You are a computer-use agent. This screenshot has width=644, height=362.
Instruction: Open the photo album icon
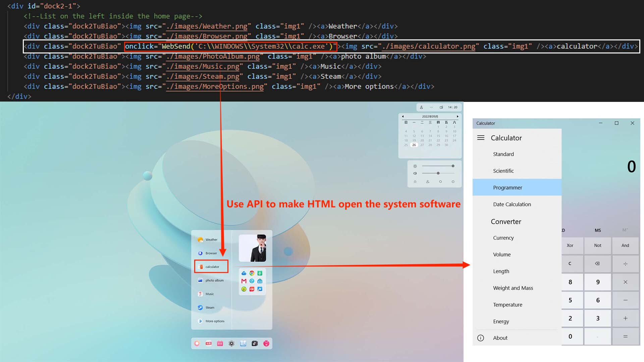(x=211, y=280)
